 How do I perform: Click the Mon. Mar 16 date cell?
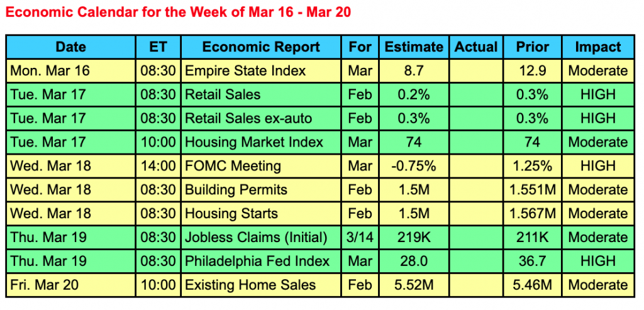50,71
